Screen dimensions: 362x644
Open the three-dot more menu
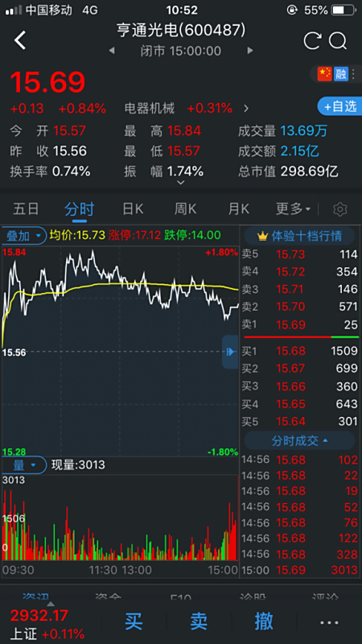329,622
